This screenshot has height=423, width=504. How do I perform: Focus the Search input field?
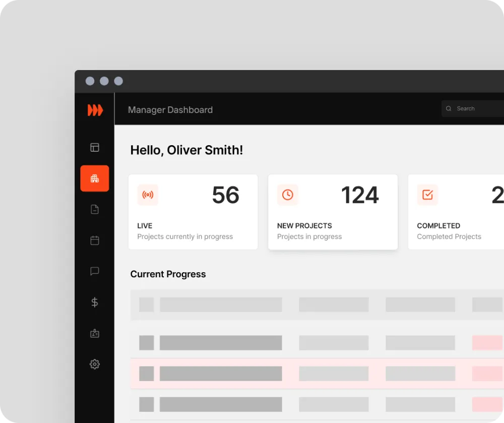tap(476, 108)
